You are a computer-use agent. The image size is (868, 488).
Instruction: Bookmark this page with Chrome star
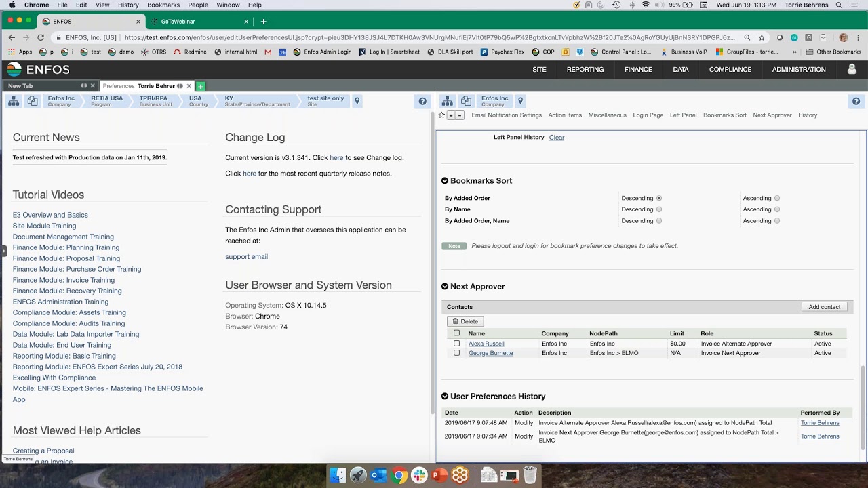click(x=762, y=38)
